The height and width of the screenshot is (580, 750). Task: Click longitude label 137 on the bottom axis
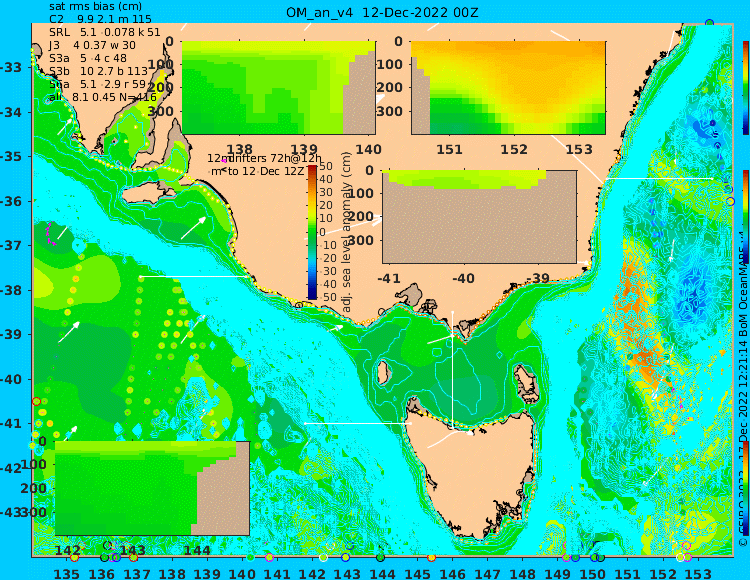coord(137,573)
